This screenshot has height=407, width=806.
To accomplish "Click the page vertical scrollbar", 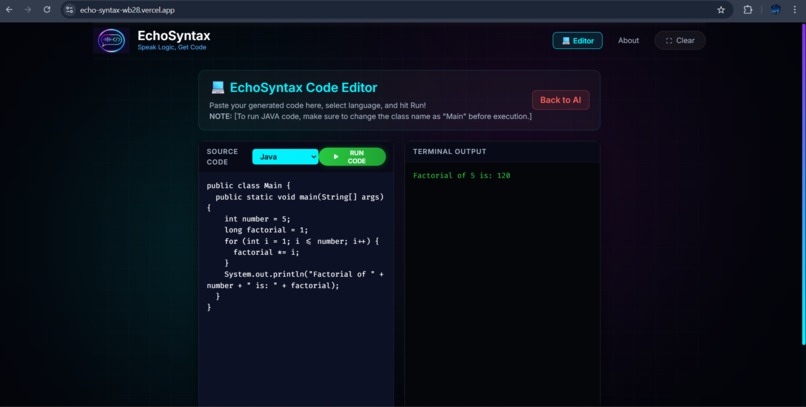I will (x=803, y=185).
